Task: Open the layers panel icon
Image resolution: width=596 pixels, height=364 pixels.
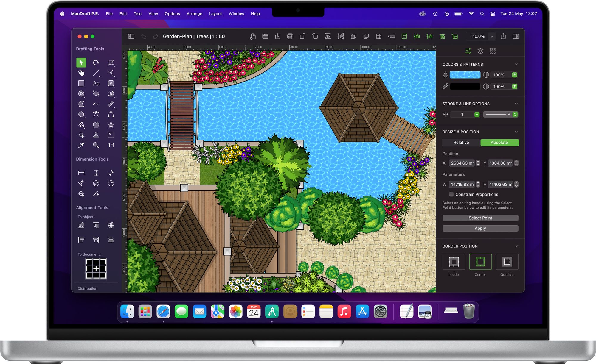Action: [x=480, y=51]
